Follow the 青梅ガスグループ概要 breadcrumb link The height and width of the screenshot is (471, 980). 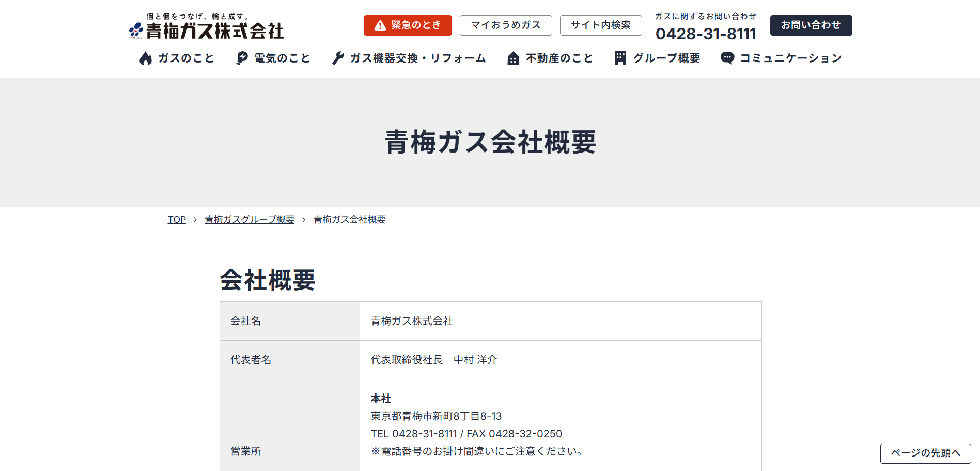(250, 220)
